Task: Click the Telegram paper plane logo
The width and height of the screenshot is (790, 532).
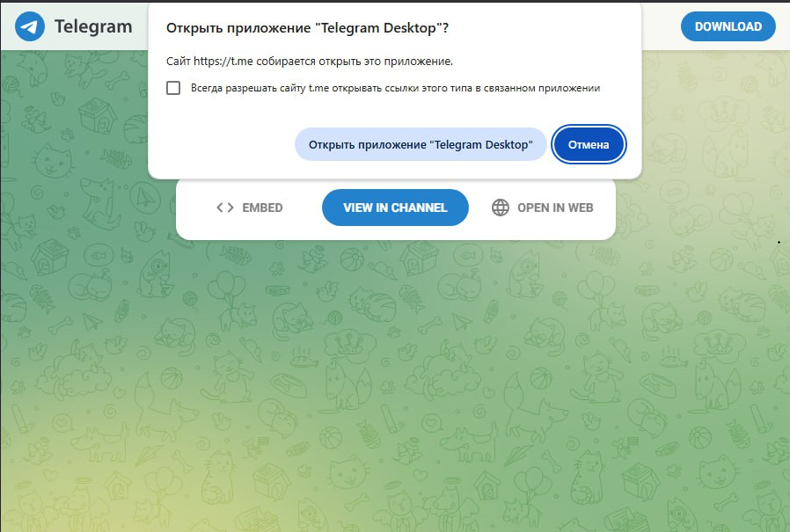Action: point(30,26)
